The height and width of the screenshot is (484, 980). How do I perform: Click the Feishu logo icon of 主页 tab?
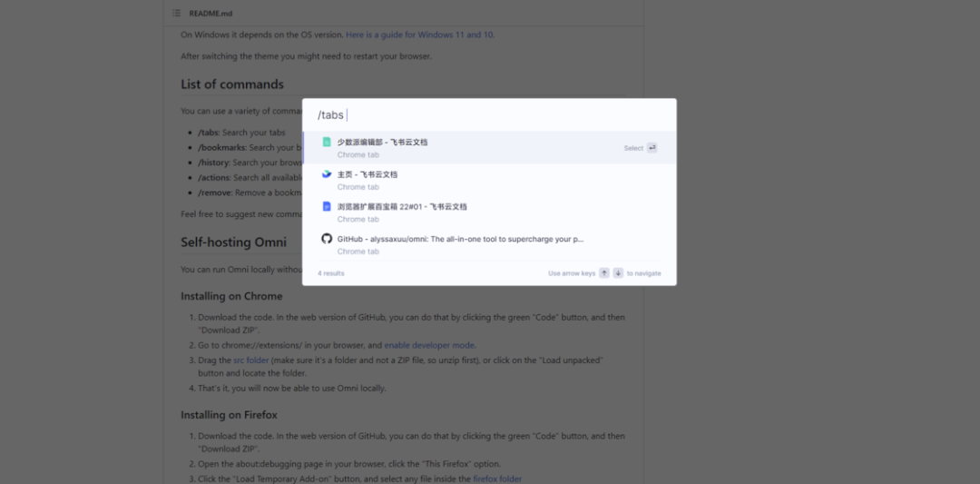[x=327, y=174]
